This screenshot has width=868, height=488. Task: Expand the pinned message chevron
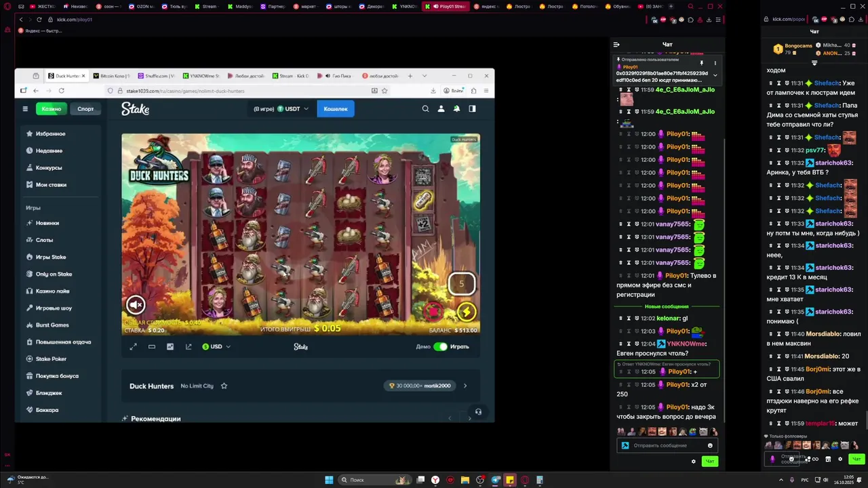[x=715, y=75]
